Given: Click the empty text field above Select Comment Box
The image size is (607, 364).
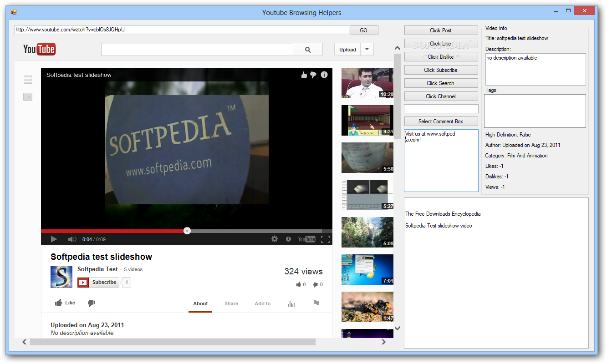Looking at the screenshot, I should click(441, 109).
